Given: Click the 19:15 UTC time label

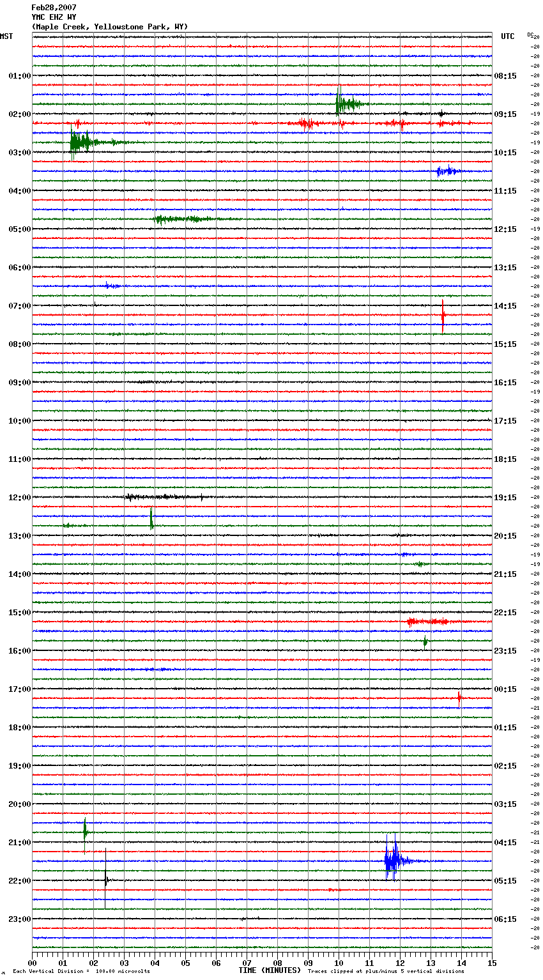Looking at the screenshot, I should coord(505,498).
